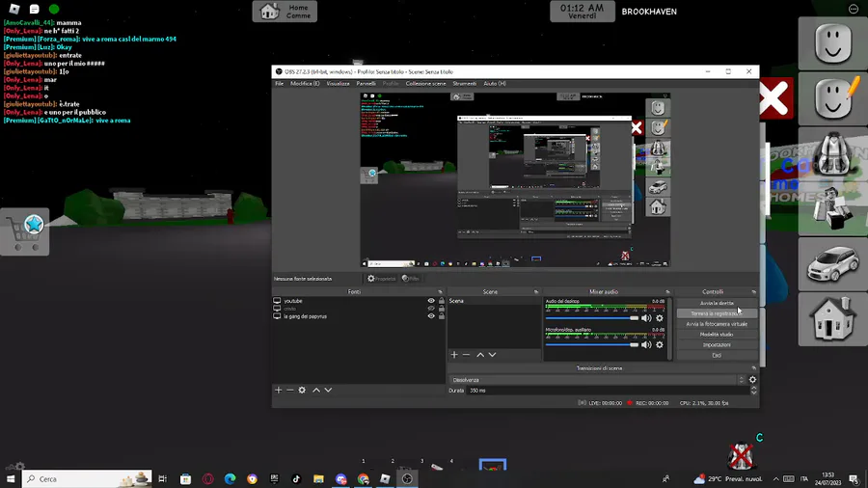Add a new scene with plus icon
The image size is (868, 488).
[x=454, y=355]
